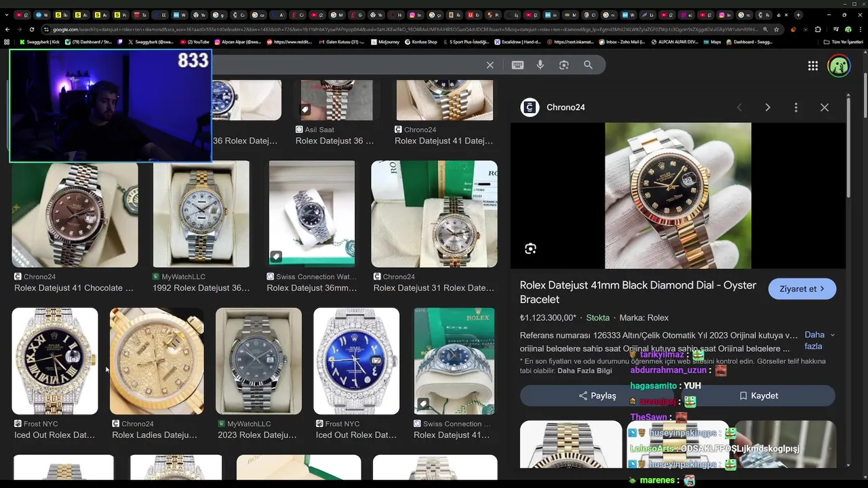The height and width of the screenshot is (488, 868).
Task: Open Swaggybark | Kick bookmark
Action: click(40, 42)
